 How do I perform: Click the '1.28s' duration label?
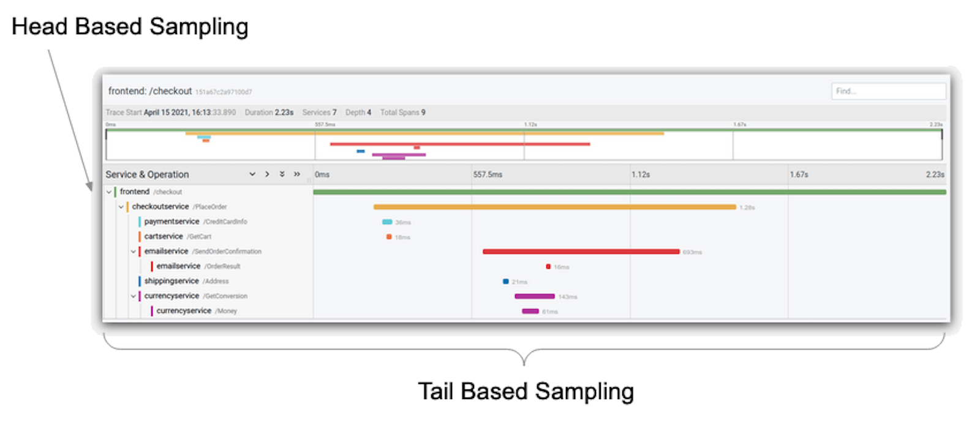coord(747,208)
